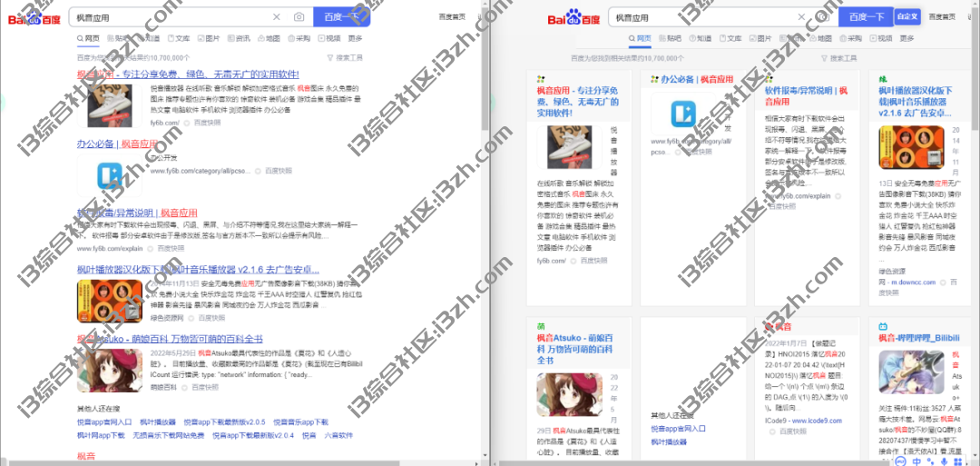980x466 pixels.
Task: Open the 图片 tab in the right window
Action: pyautogui.click(x=760, y=38)
